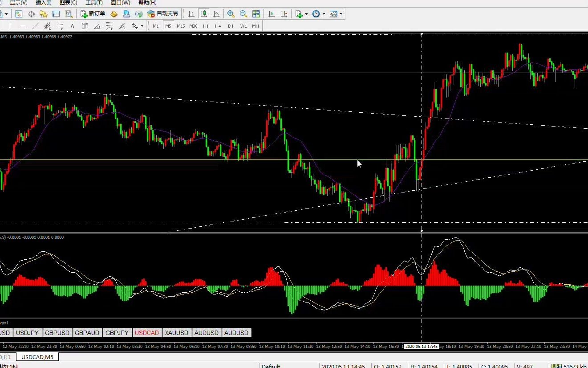Select the vertical line drawing tool
This screenshot has height=368, width=588.
(x=10, y=26)
